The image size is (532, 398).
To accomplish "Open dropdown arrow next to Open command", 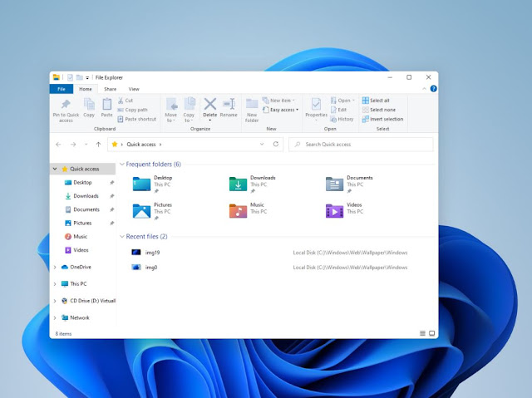I will 353,101.
